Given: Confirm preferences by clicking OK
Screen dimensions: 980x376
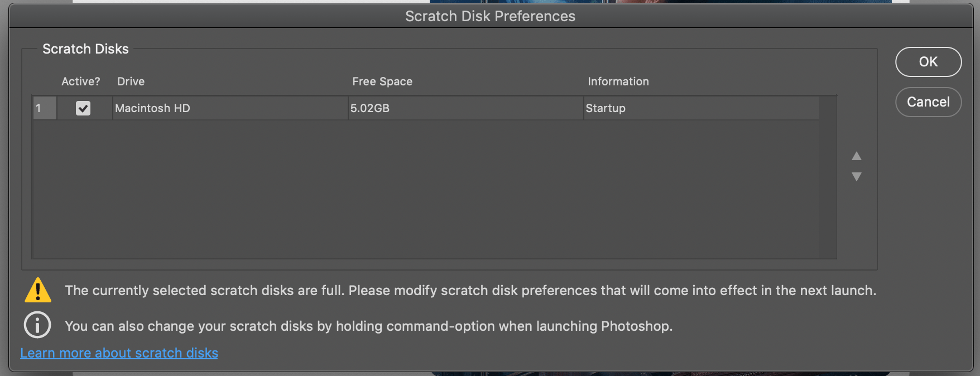Looking at the screenshot, I should pyautogui.click(x=928, y=62).
